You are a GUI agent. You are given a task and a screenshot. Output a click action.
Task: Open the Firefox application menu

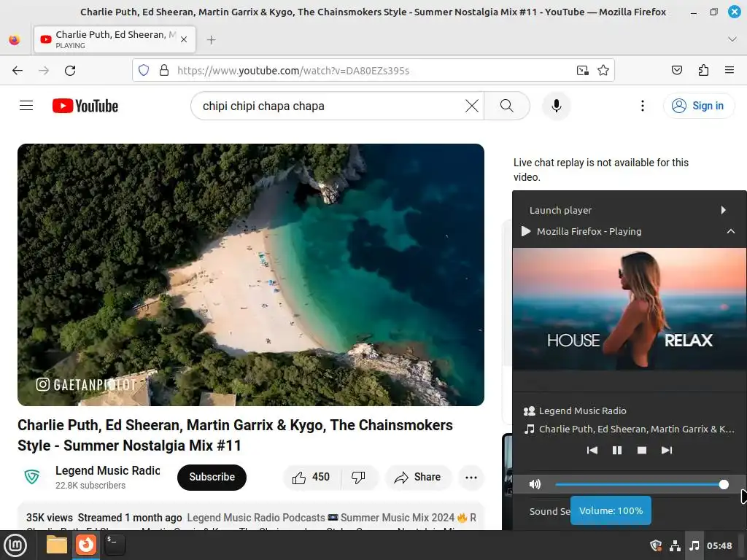tap(729, 71)
